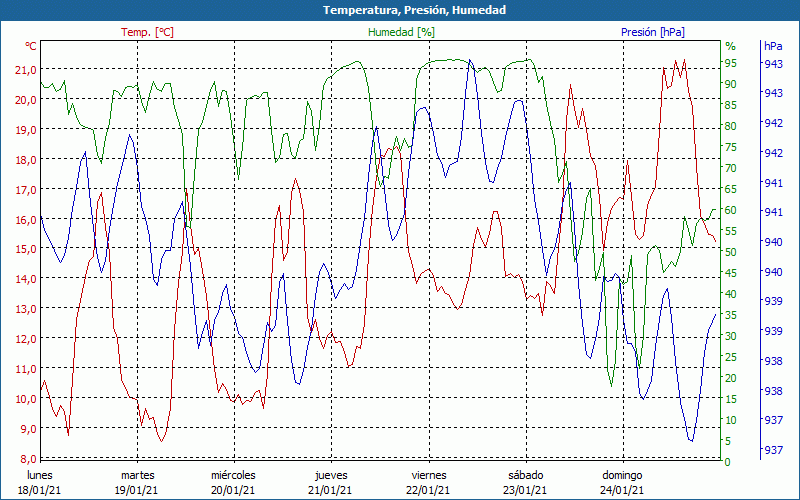Click the '30' humidity axis value
The image size is (800, 500).
click(x=731, y=336)
